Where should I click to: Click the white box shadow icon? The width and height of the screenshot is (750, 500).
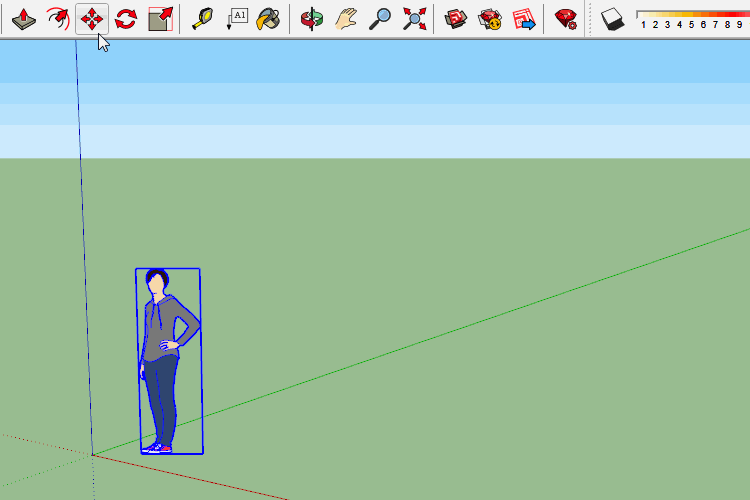612,18
